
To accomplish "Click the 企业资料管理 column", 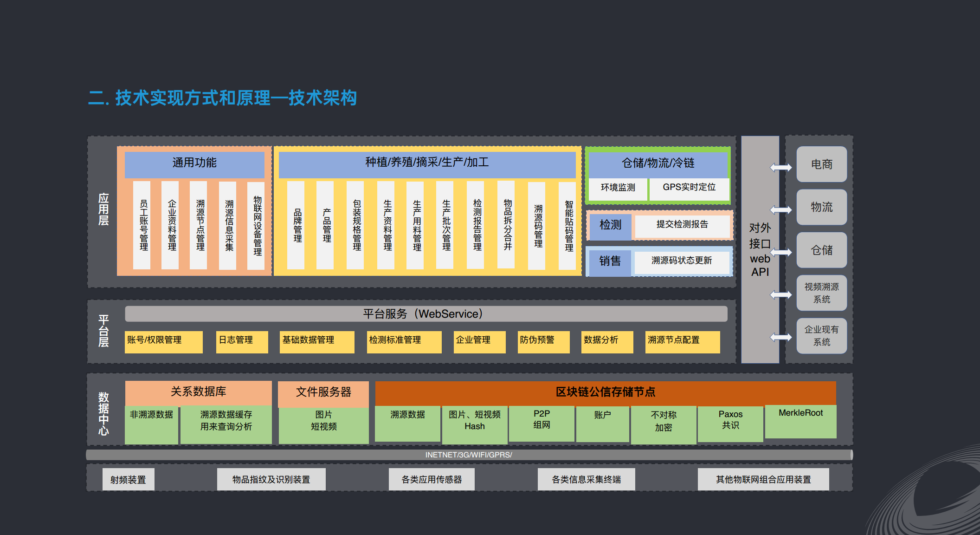I will click(170, 225).
